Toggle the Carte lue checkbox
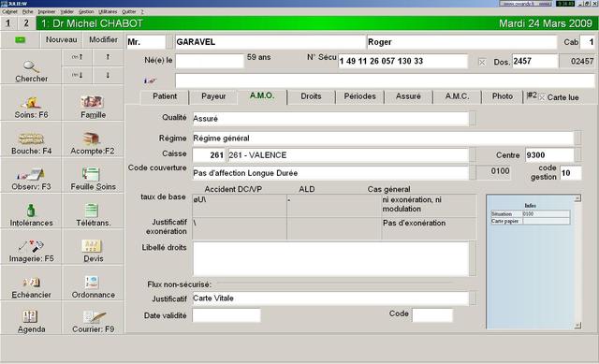The width and height of the screenshot is (599, 364). click(542, 97)
